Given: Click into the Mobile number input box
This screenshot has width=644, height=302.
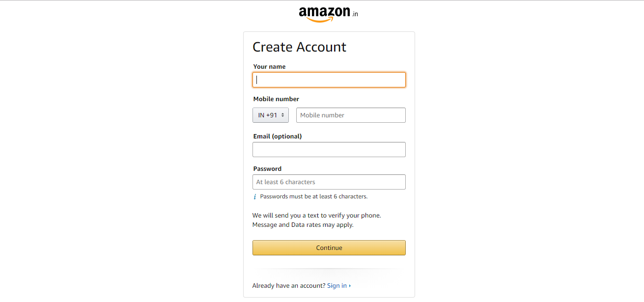Looking at the screenshot, I should [351, 115].
